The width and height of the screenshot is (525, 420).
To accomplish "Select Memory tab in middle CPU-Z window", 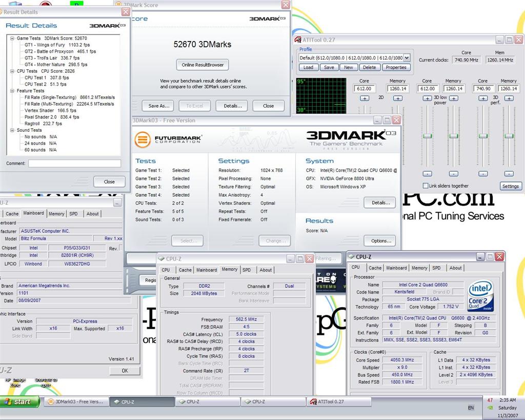I will pyautogui.click(x=230, y=269).
